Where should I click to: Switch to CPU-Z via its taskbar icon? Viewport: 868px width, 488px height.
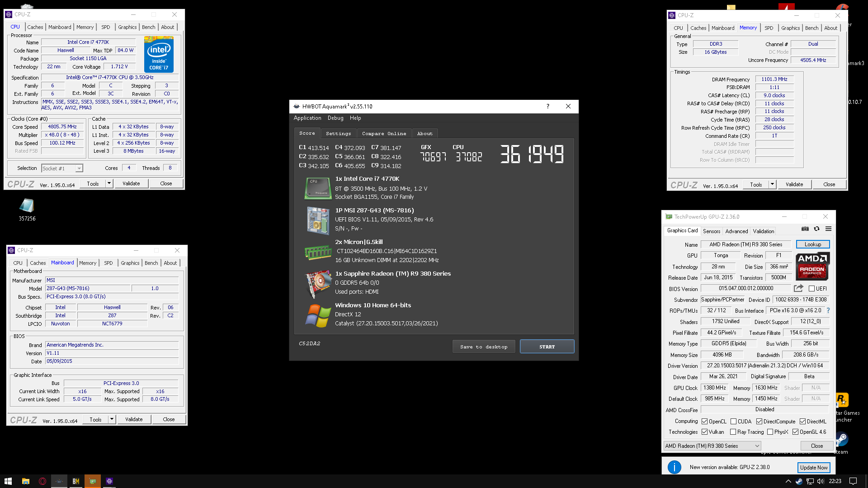click(x=109, y=481)
